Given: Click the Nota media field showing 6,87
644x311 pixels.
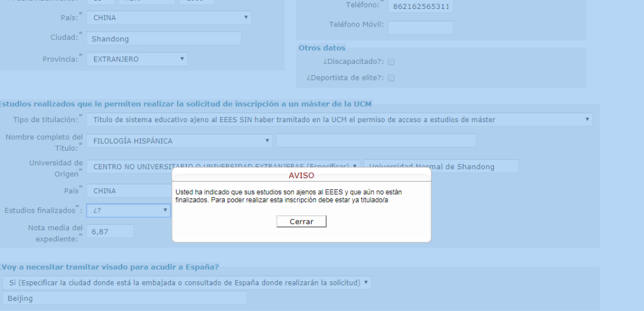Looking at the screenshot, I should pos(110,231).
